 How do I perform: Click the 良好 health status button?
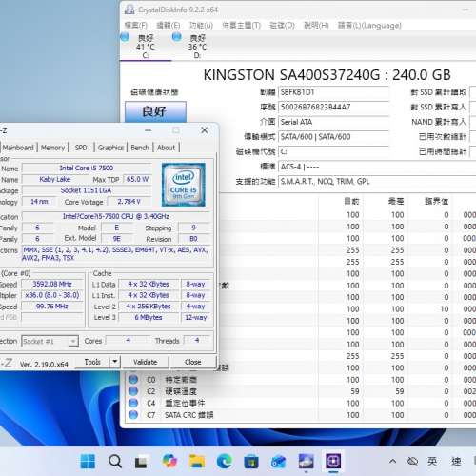[155, 111]
